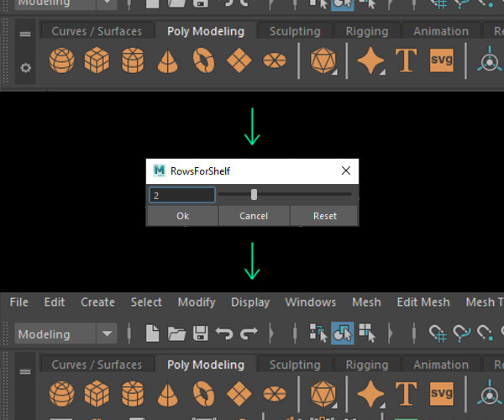Create polygon disc from upper shelf

275,60
